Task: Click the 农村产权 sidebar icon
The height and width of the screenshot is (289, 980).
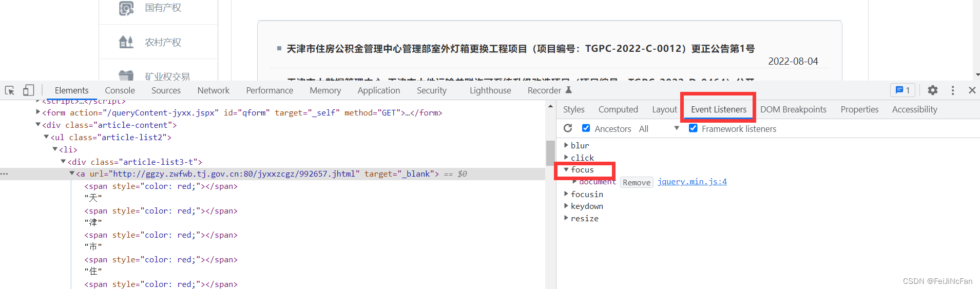Action: point(126,42)
